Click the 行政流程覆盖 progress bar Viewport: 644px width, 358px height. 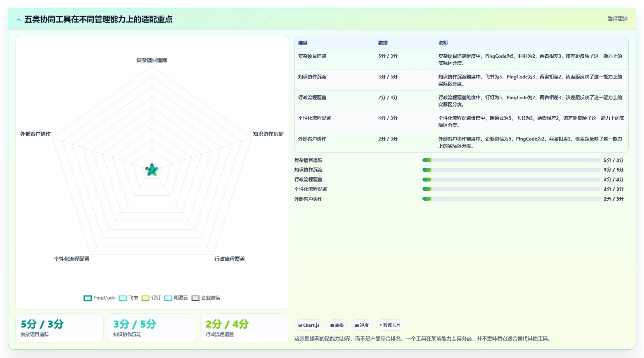511,180
